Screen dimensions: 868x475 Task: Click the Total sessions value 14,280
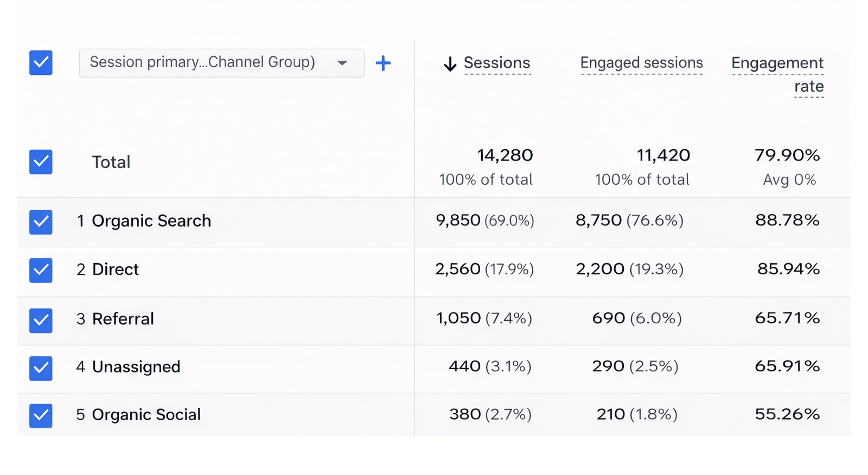(x=505, y=156)
